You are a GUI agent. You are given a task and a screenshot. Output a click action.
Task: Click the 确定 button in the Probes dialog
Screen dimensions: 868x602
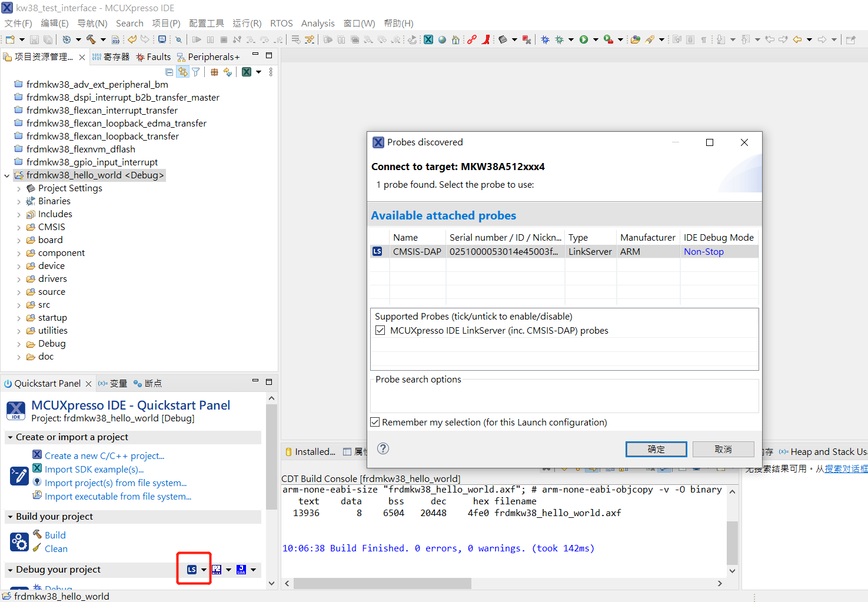click(x=656, y=448)
